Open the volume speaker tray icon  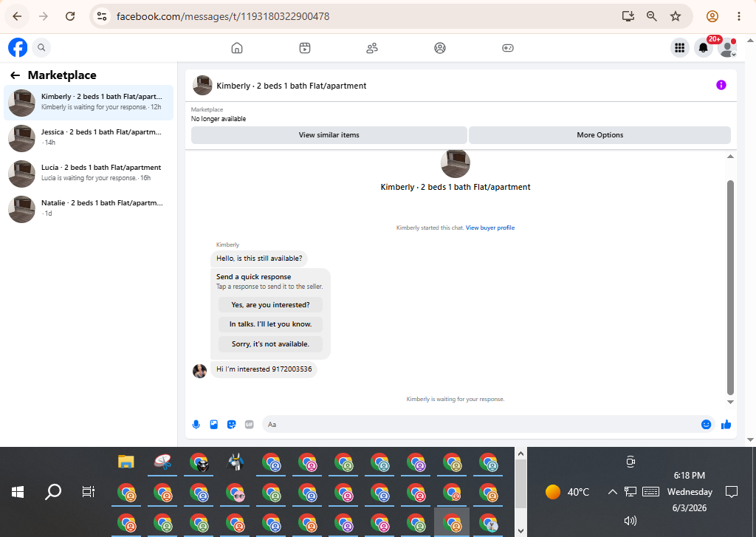(x=630, y=521)
